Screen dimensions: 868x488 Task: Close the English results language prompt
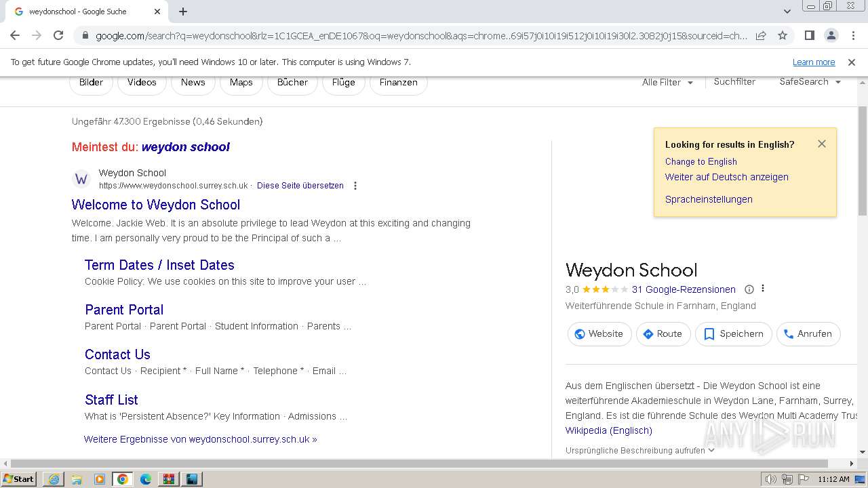[x=822, y=144]
